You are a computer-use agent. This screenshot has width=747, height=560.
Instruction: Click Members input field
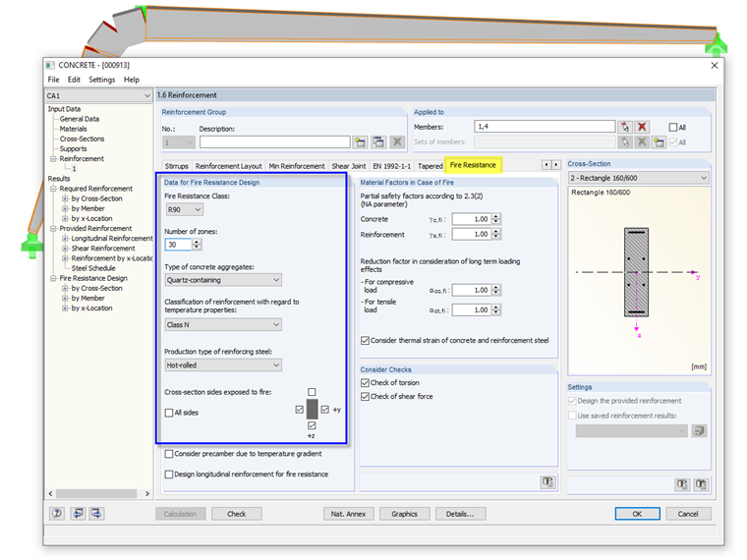[545, 126]
